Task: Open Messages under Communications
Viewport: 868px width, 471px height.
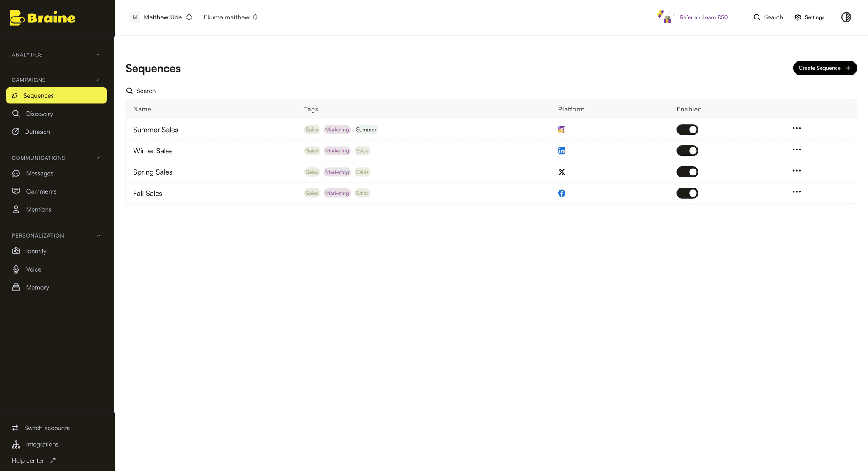Action: point(39,173)
